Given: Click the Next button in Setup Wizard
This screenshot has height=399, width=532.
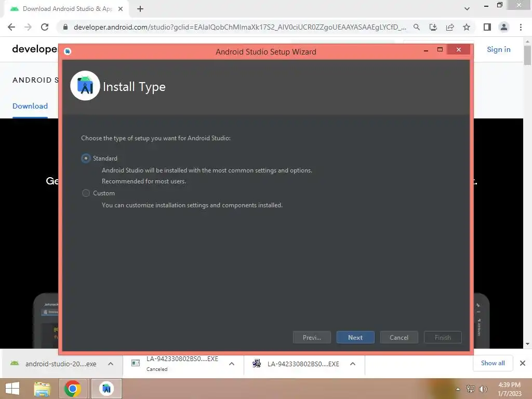Looking at the screenshot, I should pyautogui.click(x=355, y=337).
